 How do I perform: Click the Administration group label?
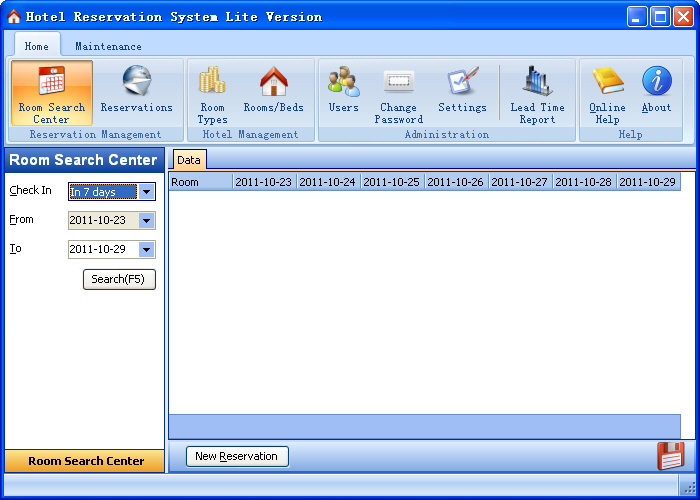click(447, 134)
